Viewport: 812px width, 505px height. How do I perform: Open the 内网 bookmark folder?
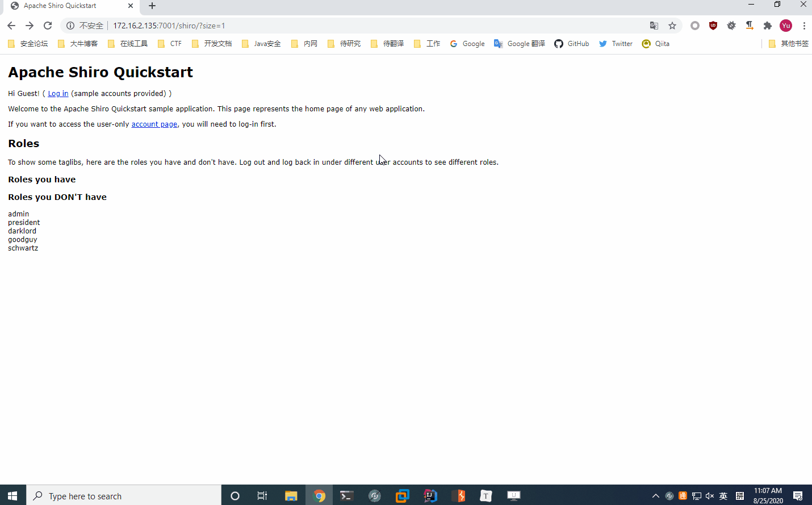pyautogui.click(x=304, y=44)
